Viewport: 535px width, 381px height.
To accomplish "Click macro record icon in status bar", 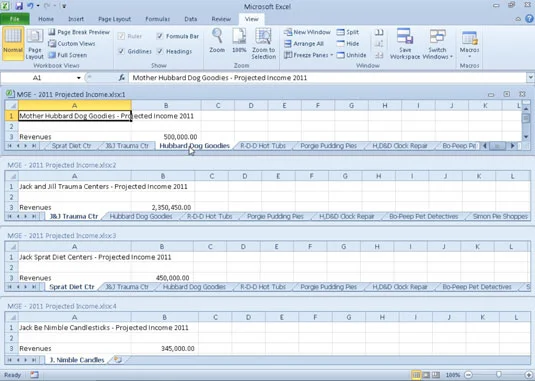I will 34,375.
